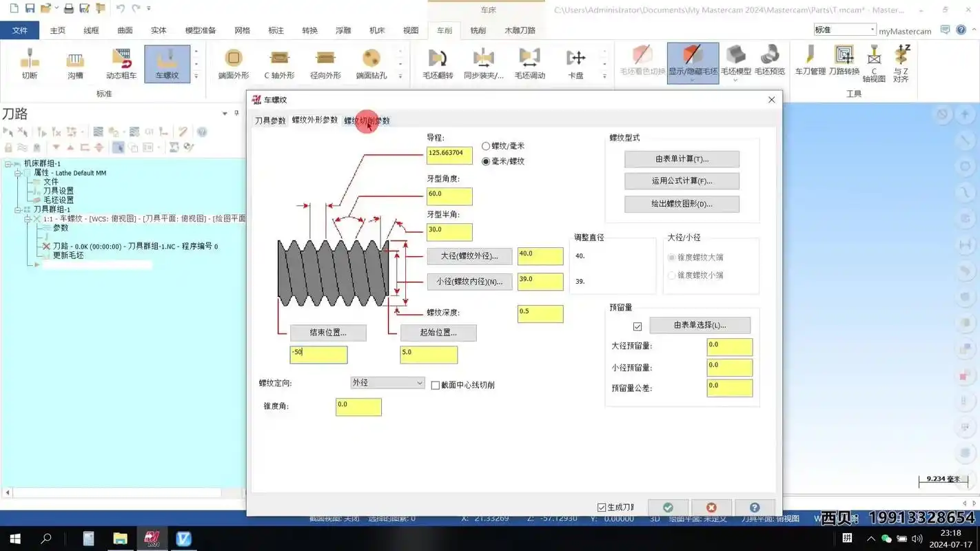Open the 毛坯翻转 stock flip tool
The height and width of the screenshot is (551, 980).
pyautogui.click(x=438, y=63)
